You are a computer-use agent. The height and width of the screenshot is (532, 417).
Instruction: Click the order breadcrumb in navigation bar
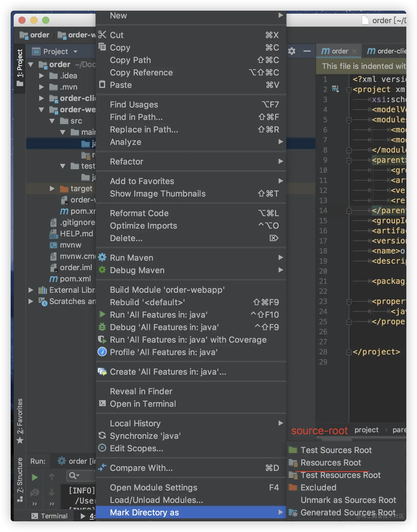coord(35,35)
